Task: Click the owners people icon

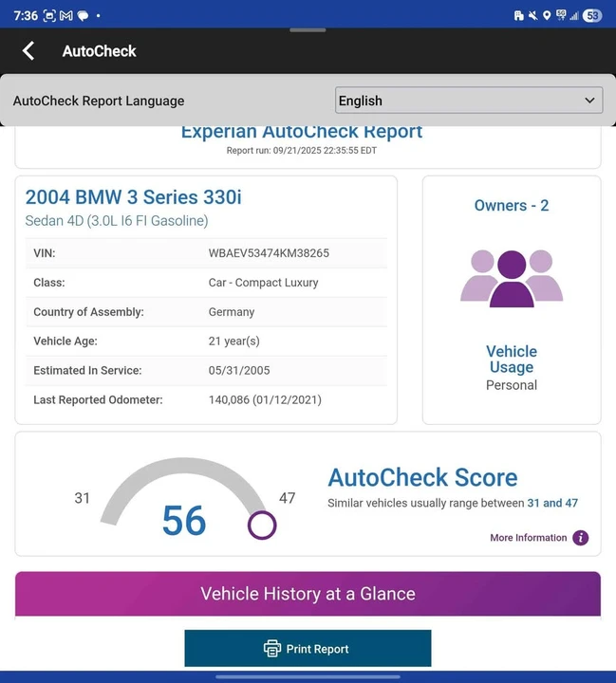Action: (x=512, y=278)
